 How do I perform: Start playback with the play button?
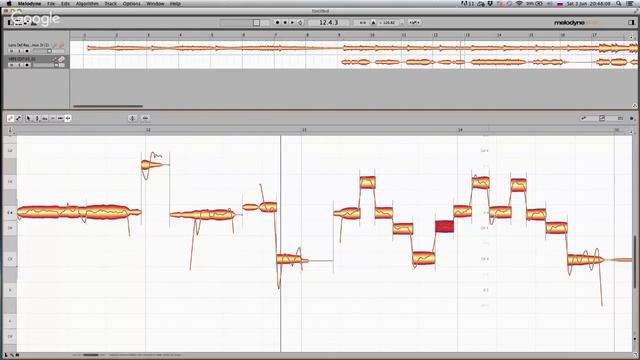click(x=292, y=22)
